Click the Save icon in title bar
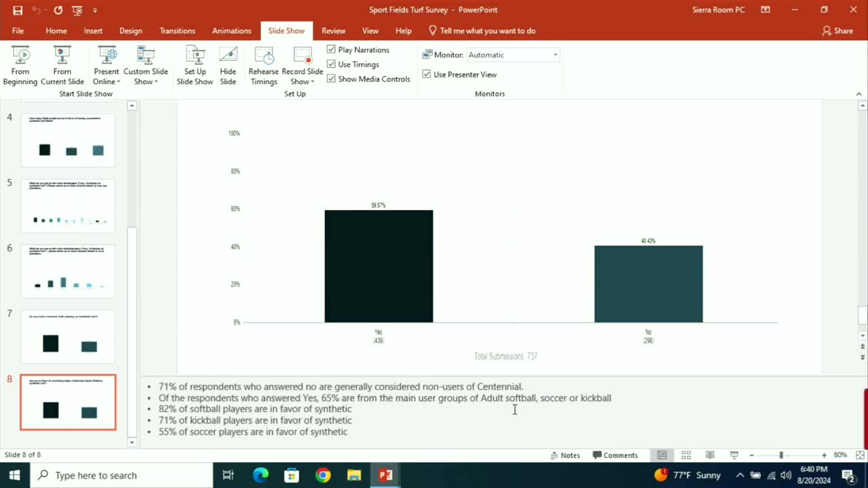The height and width of the screenshot is (488, 868). pyautogui.click(x=18, y=10)
